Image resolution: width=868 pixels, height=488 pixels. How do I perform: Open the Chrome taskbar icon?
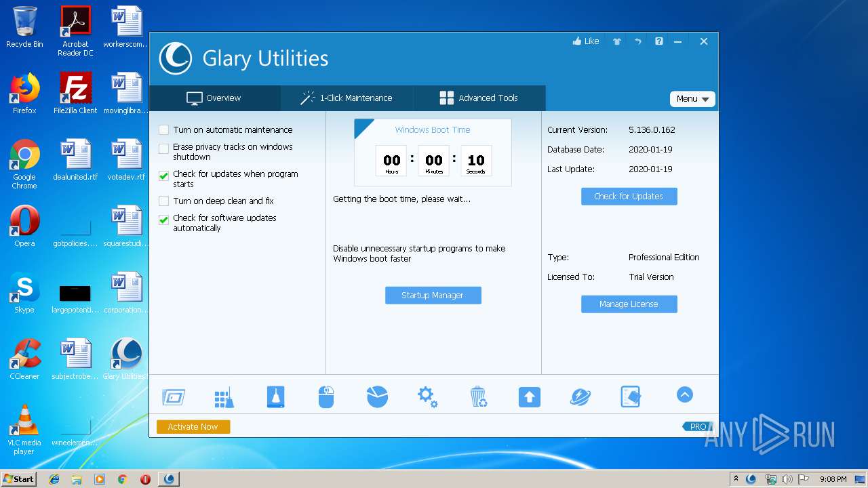point(122,479)
